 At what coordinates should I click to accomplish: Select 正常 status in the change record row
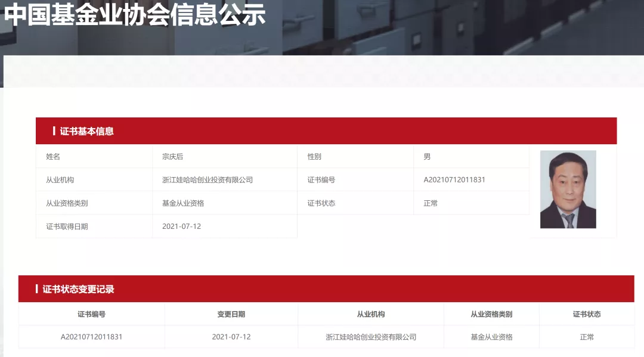pyautogui.click(x=587, y=337)
